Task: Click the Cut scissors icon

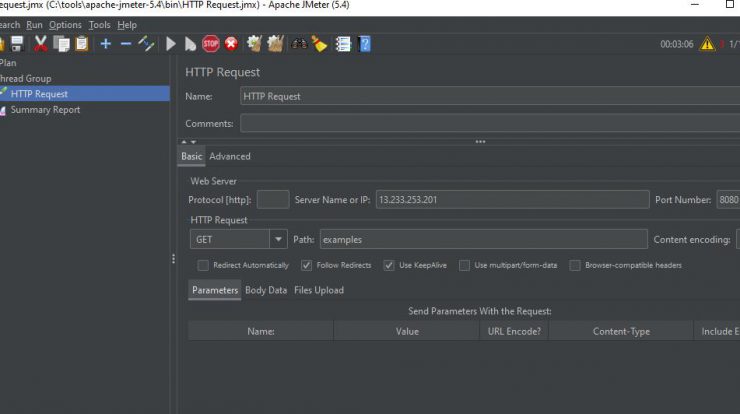Action: coord(41,44)
